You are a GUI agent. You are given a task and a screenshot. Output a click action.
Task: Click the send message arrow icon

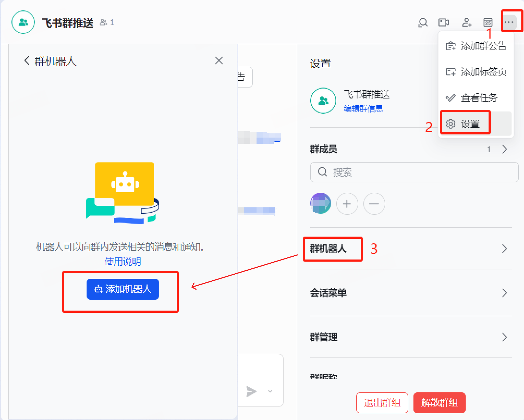tap(251, 391)
